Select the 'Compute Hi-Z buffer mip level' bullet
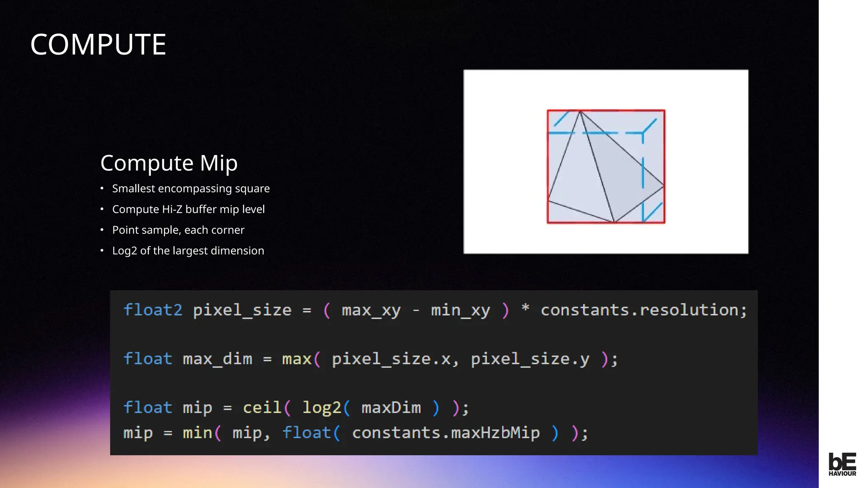The width and height of the screenshot is (868, 488). [188, 209]
